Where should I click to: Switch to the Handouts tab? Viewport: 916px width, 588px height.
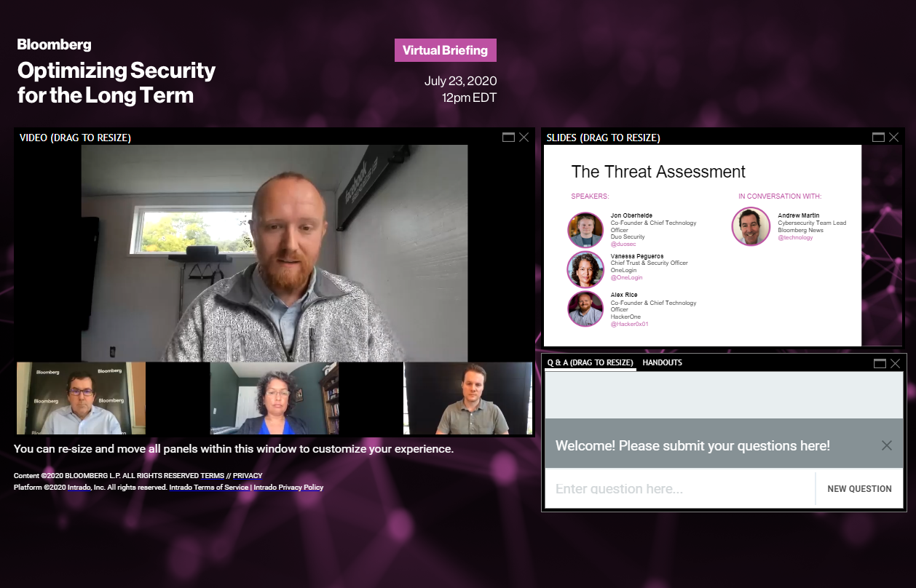pyautogui.click(x=662, y=362)
